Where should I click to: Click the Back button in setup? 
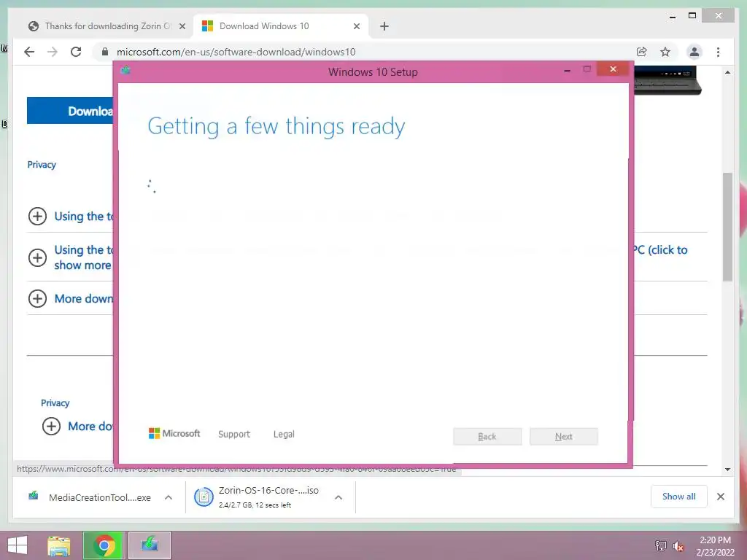(x=487, y=437)
